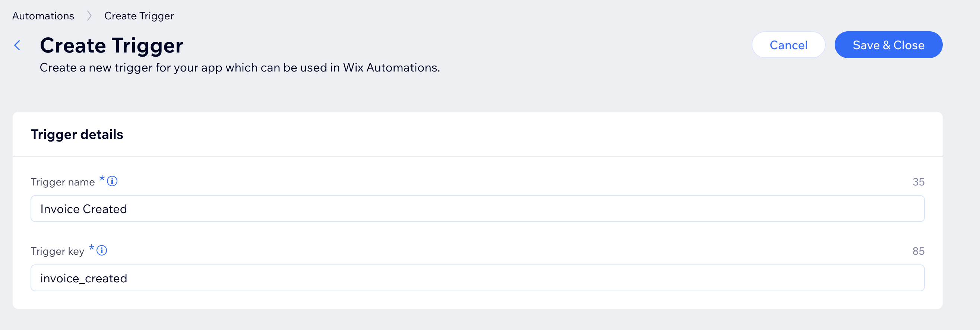Click the large Create Trigger page heading
This screenshot has height=330, width=980.
(111, 45)
